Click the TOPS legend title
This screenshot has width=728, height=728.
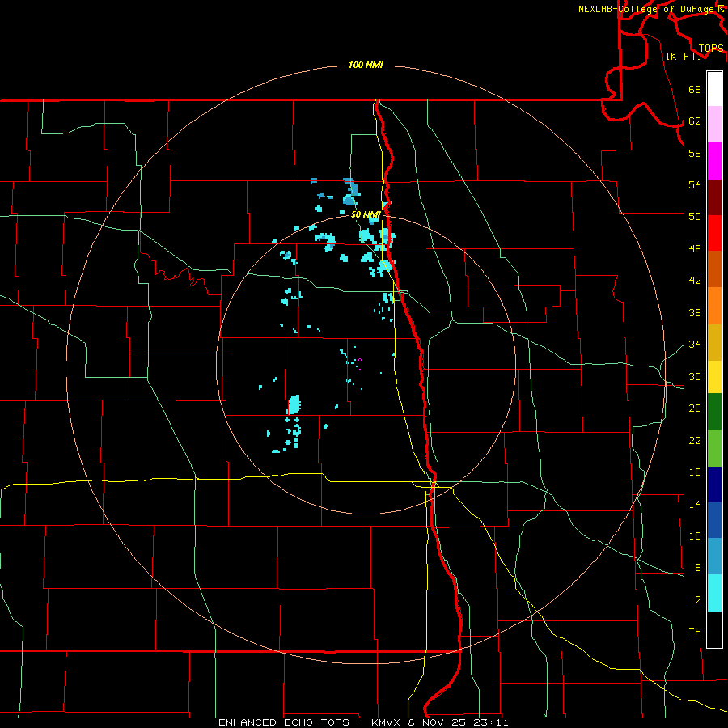tap(711, 48)
